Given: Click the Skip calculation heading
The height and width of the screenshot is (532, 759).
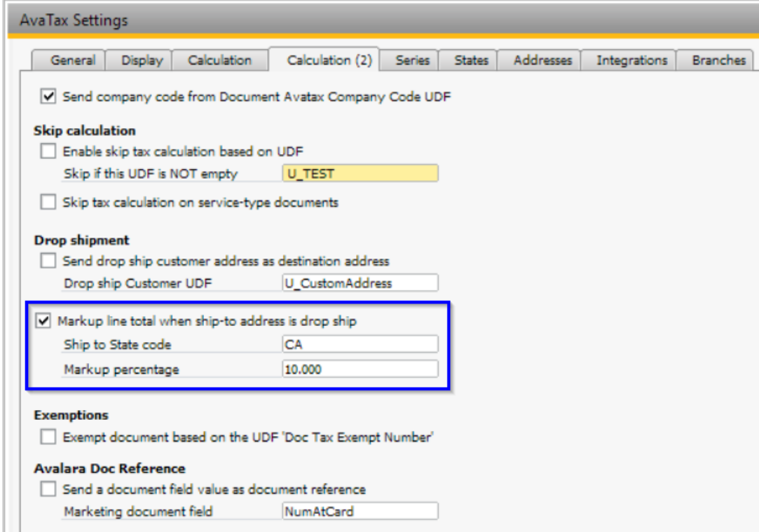Looking at the screenshot, I should click(x=85, y=130).
